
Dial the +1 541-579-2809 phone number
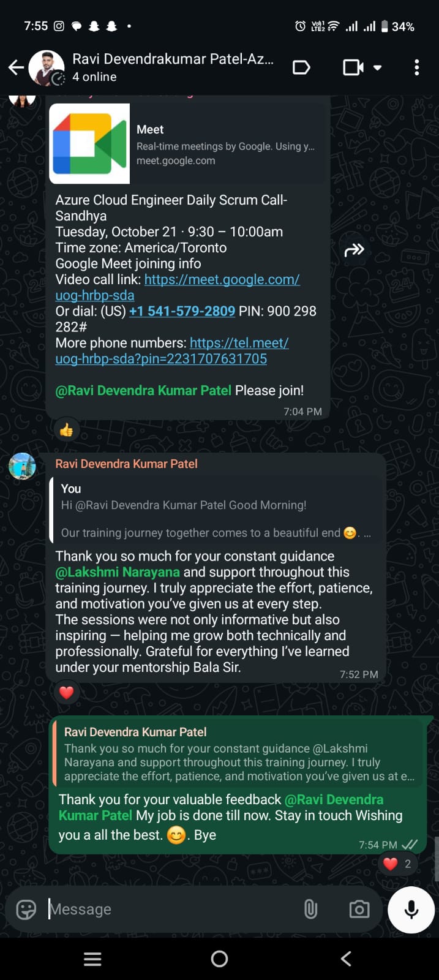[x=182, y=311]
